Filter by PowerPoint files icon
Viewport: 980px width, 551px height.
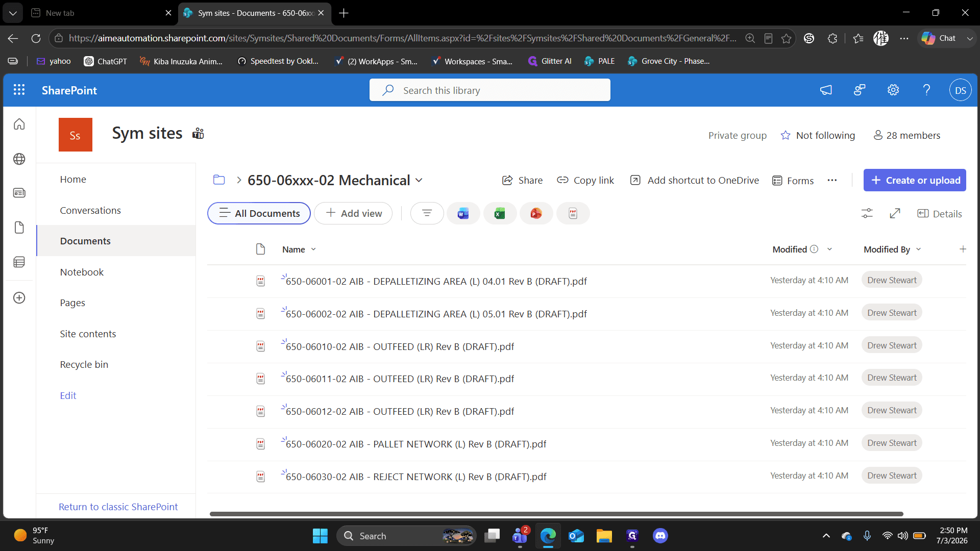pos(536,213)
